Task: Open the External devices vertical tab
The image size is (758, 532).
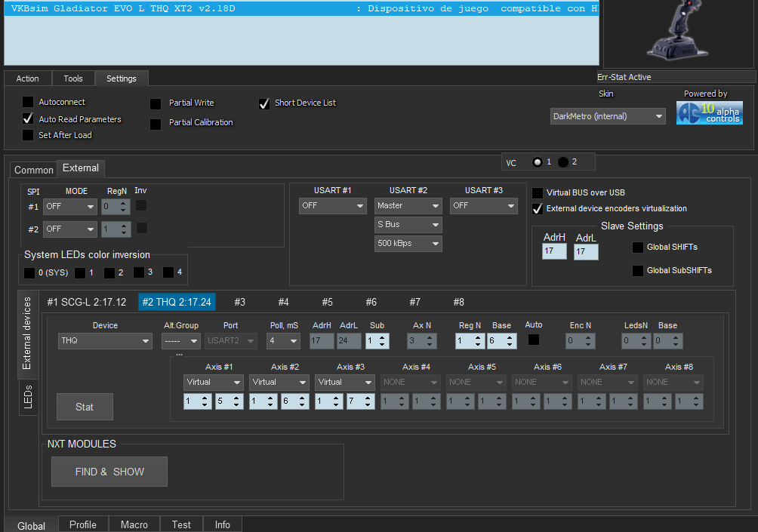Action: [27, 334]
